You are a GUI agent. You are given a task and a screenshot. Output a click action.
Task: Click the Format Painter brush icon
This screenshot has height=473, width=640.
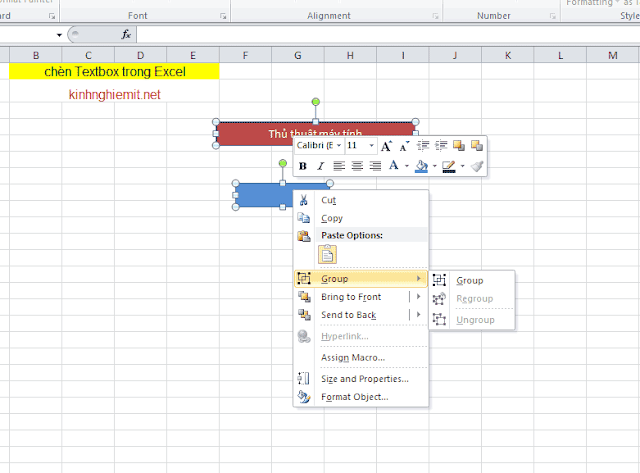click(x=477, y=166)
